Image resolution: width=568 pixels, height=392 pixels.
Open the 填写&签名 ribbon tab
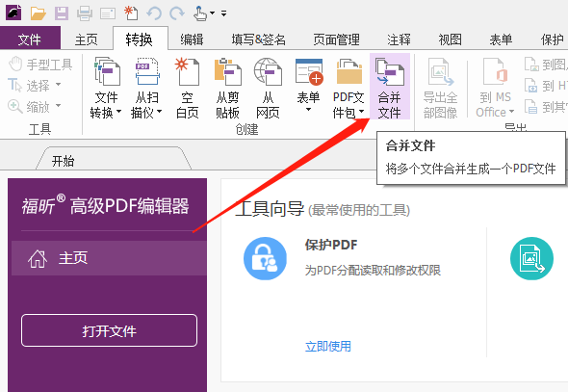coord(259,39)
